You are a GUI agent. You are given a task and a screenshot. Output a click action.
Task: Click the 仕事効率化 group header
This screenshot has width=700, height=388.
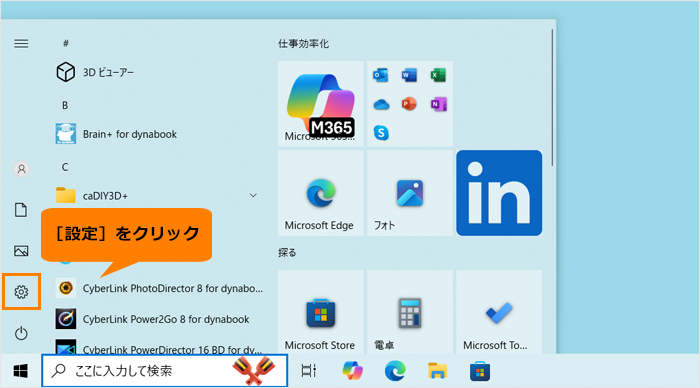tap(304, 44)
